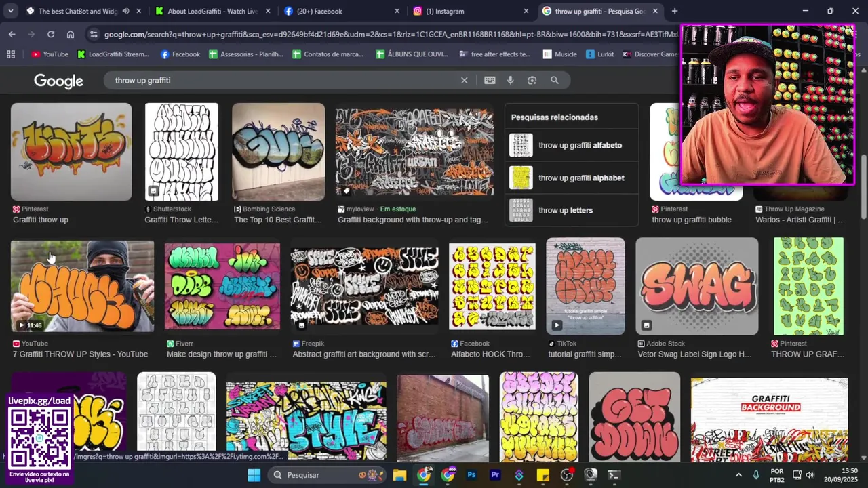868x488 pixels.
Task: Open Photoshop from the taskbar
Action: click(471, 475)
